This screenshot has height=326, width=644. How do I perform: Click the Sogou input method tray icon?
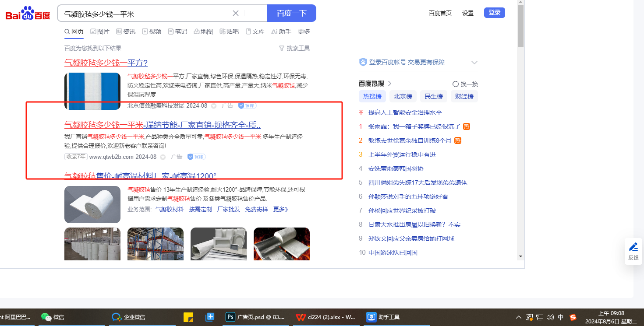pyautogui.click(x=573, y=317)
